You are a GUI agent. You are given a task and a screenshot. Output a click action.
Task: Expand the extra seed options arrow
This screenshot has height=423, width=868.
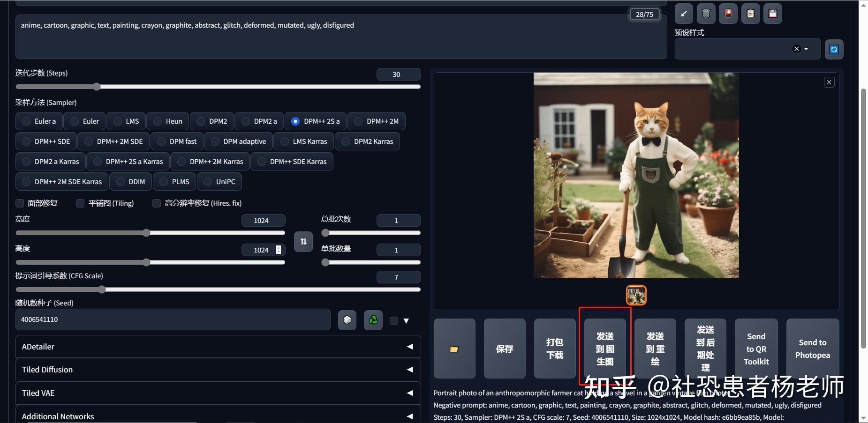click(406, 320)
